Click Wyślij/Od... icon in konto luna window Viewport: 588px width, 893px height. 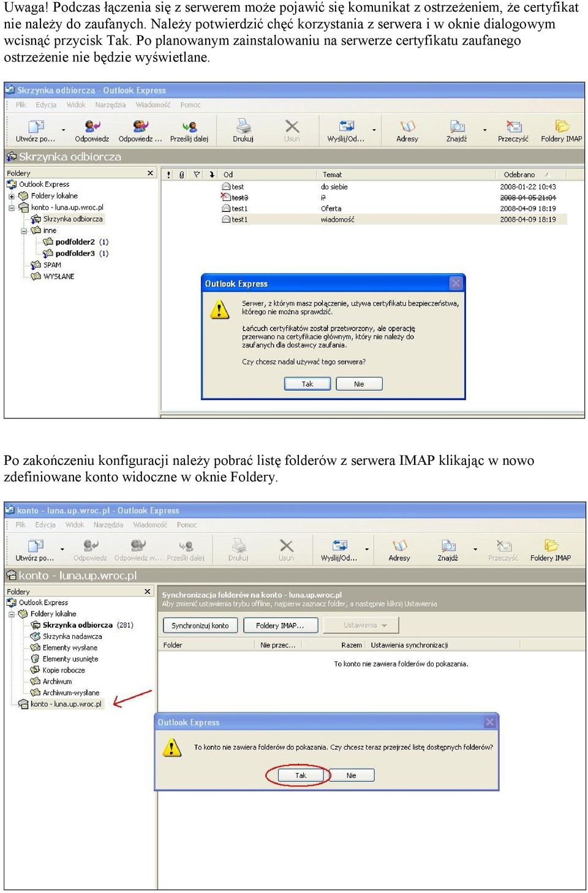click(x=339, y=545)
